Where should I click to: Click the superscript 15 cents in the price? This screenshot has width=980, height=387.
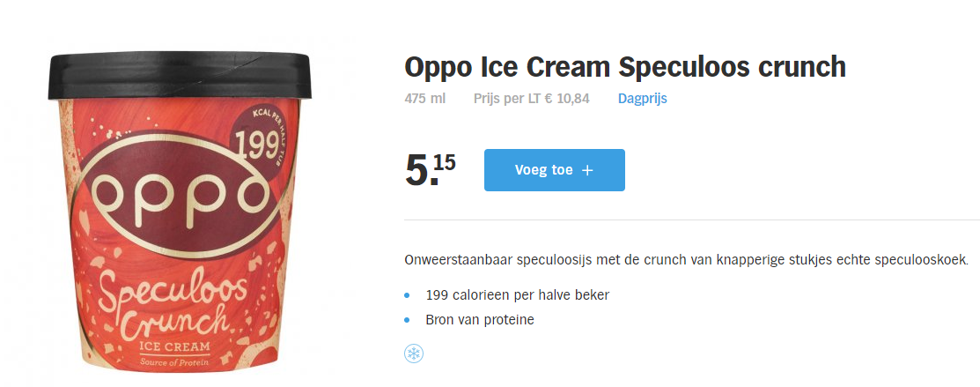click(x=444, y=162)
